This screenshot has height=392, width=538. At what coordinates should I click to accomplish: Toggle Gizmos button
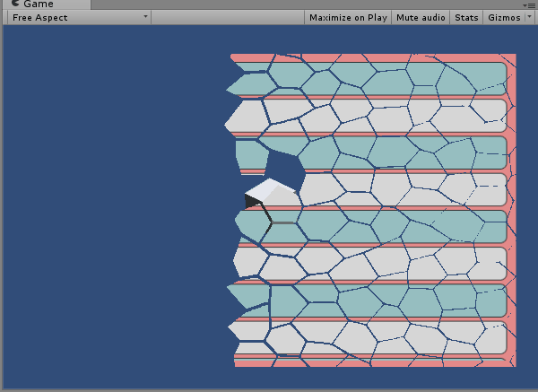(x=504, y=18)
